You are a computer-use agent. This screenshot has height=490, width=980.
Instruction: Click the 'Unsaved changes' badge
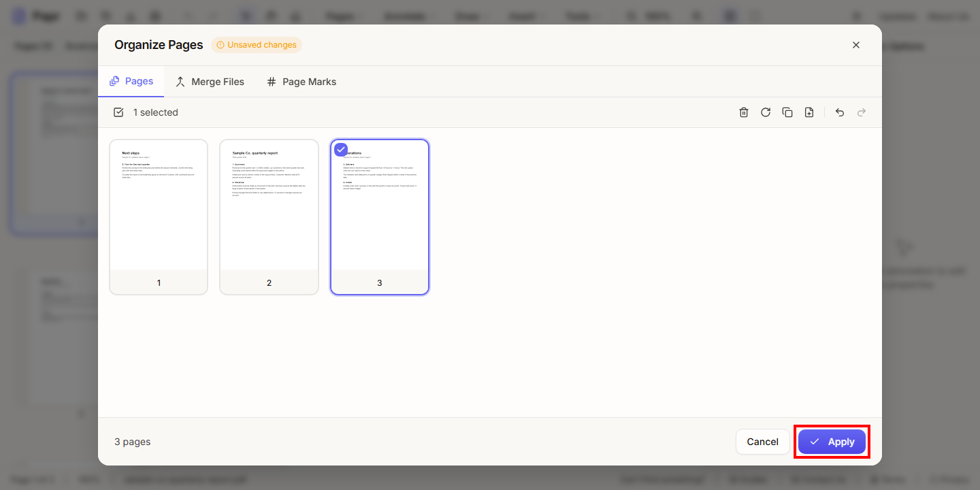pyautogui.click(x=257, y=45)
